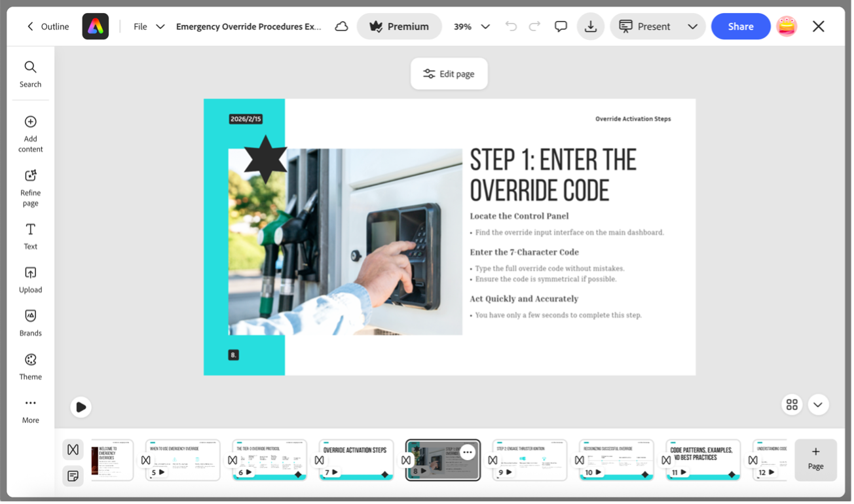Screen dimensions: 854x504
Task: Click the blue Share button
Action: tap(740, 26)
